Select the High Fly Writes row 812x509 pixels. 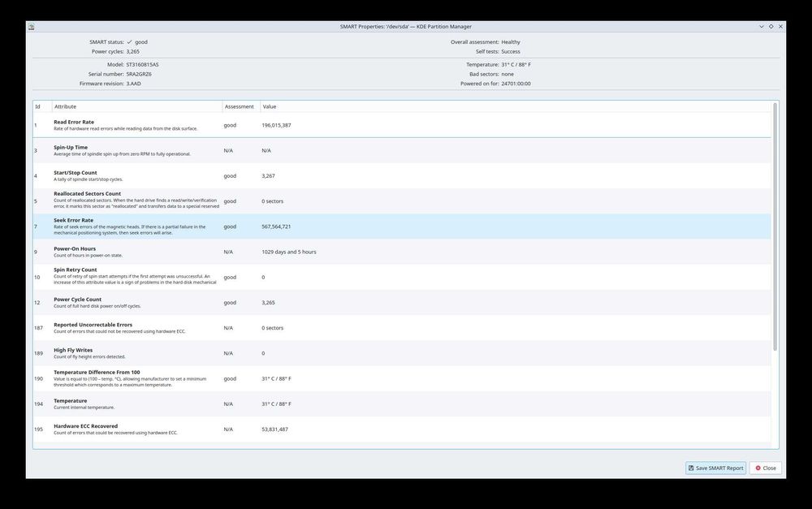click(x=402, y=353)
